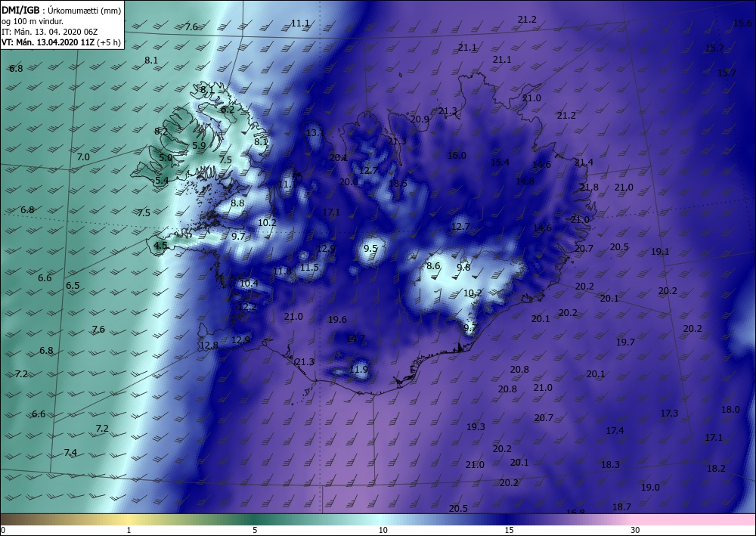Image resolution: width=756 pixels, height=536 pixels.
Task: Select the 18.2 map value
Action: 716,468
